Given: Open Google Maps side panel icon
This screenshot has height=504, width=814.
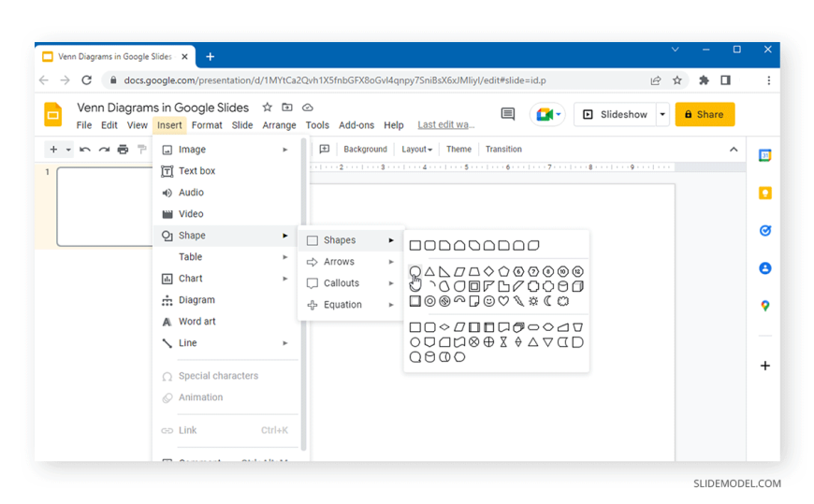Looking at the screenshot, I should [x=764, y=306].
